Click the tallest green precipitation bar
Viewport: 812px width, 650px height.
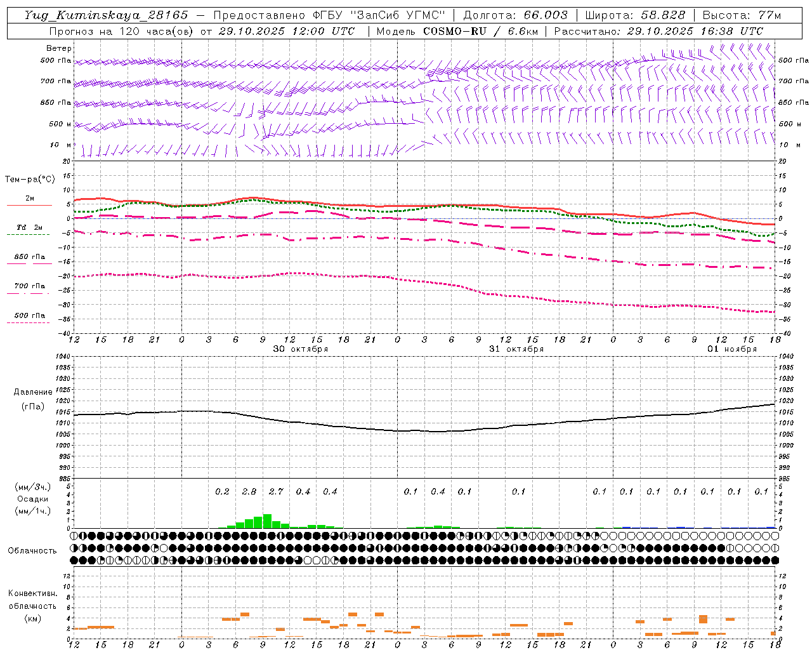[x=267, y=521]
